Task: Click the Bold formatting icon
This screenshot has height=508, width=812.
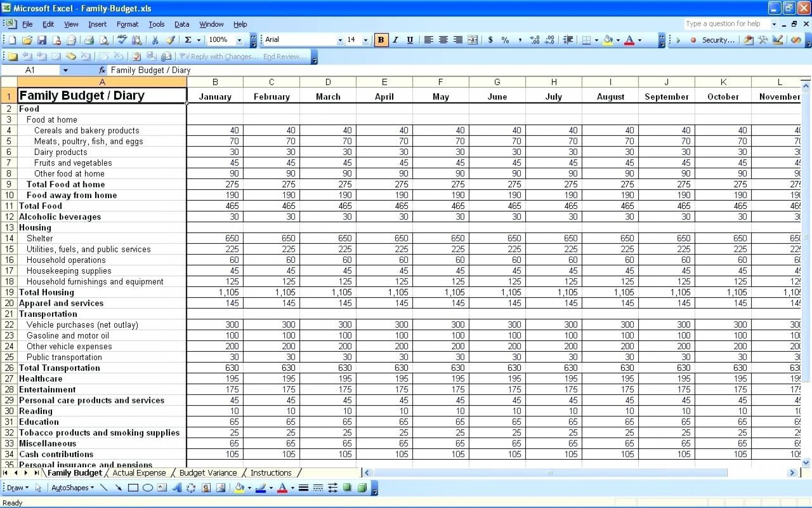Action: [x=380, y=39]
